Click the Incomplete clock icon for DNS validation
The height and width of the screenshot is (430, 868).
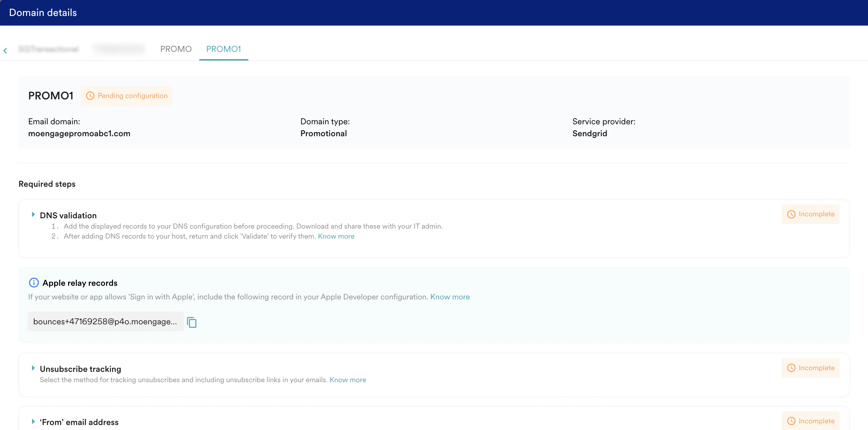point(792,214)
